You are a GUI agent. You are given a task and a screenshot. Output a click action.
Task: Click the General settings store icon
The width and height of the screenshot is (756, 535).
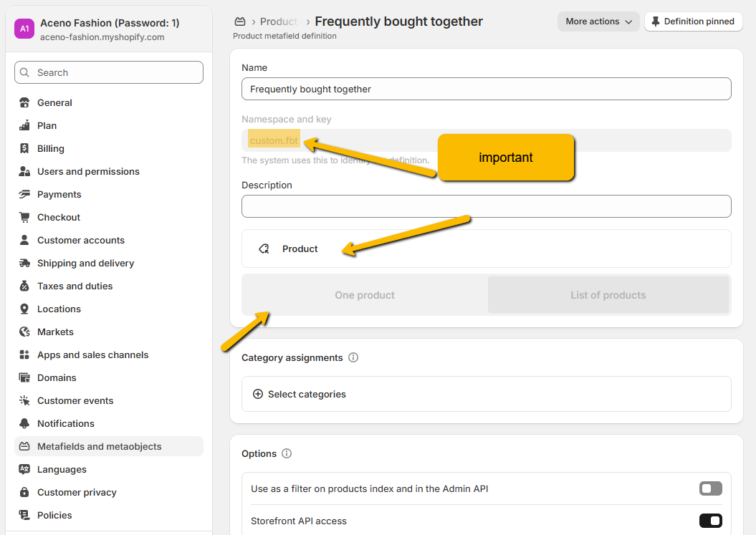point(24,102)
